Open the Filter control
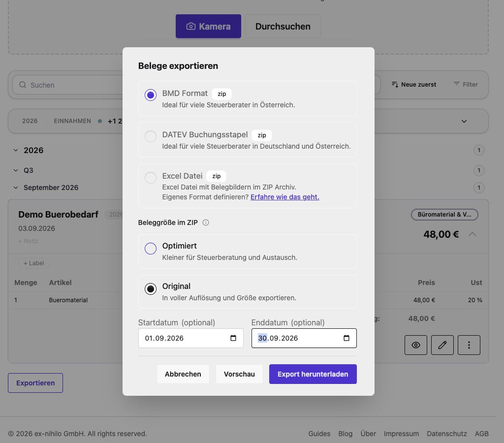504x443 pixels. (466, 85)
